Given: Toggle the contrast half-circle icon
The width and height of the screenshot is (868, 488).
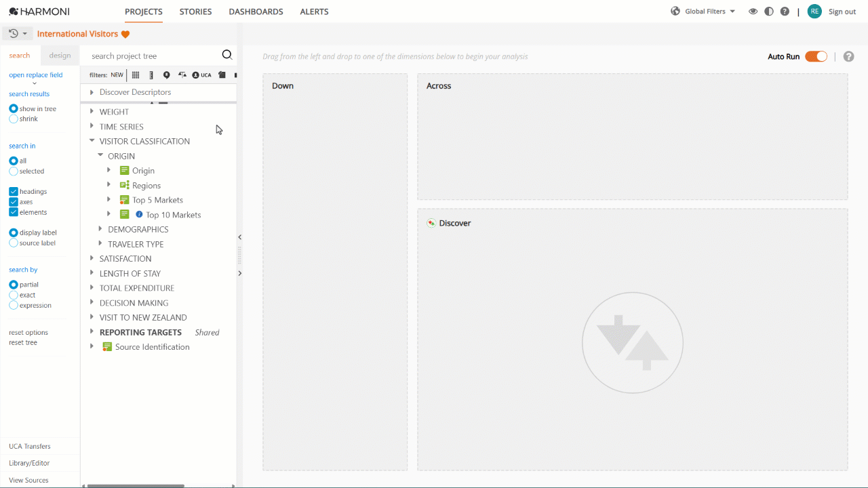Looking at the screenshot, I should pos(768,12).
